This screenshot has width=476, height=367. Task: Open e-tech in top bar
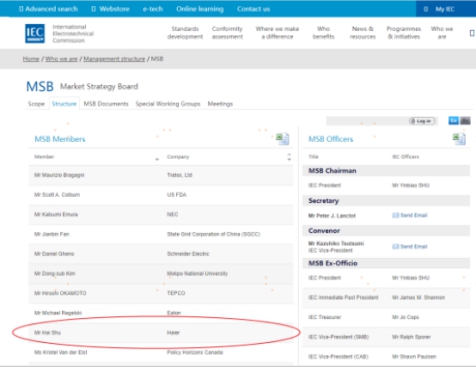click(153, 9)
